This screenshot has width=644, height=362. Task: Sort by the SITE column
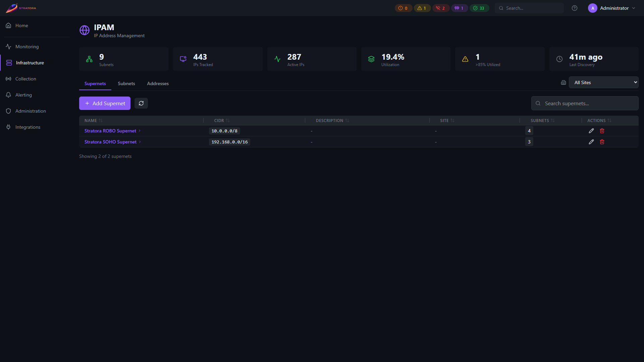[447, 121]
